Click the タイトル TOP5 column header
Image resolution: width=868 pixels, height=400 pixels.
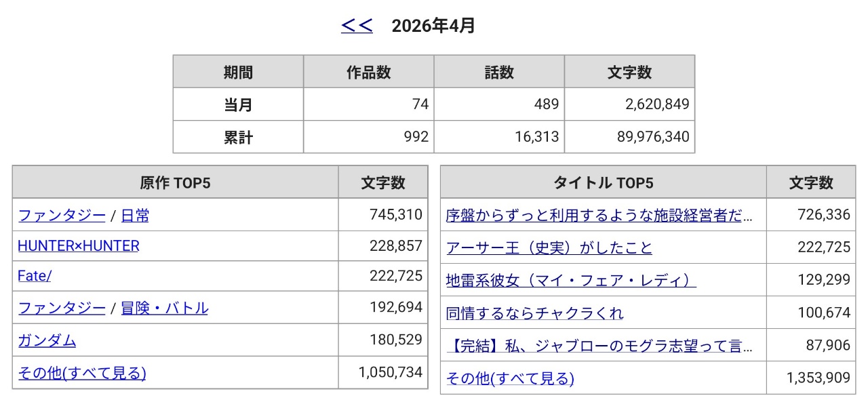pyautogui.click(x=603, y=182)
